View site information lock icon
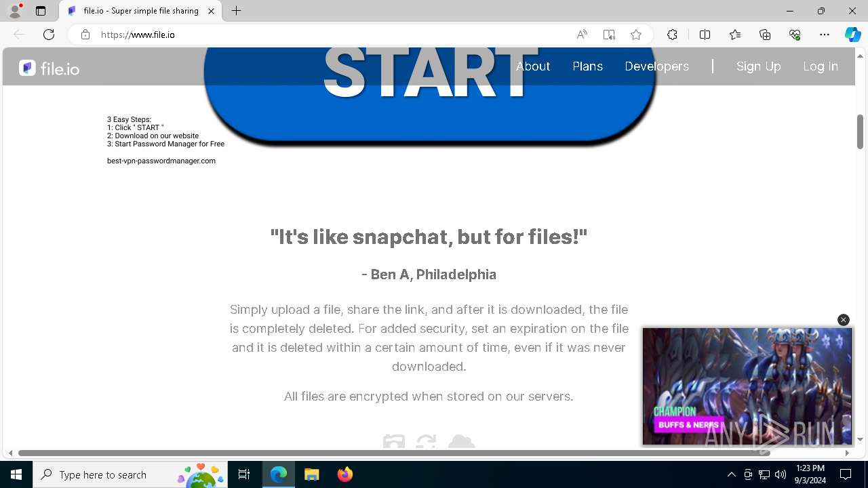Viewport: 868px width, 488px height. (x=85, y=35)
